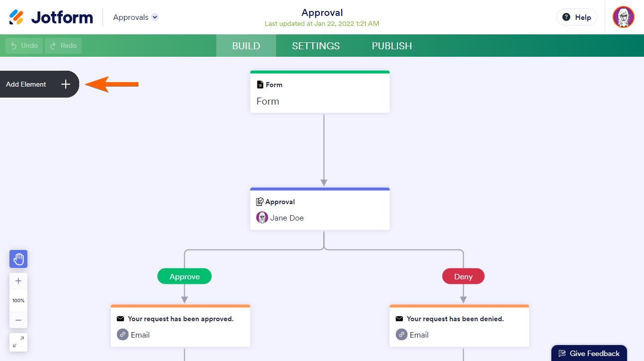This screenshot has height=361, width=644.
Task: Click the Jotform logo
Action: (x=51, y=17)
